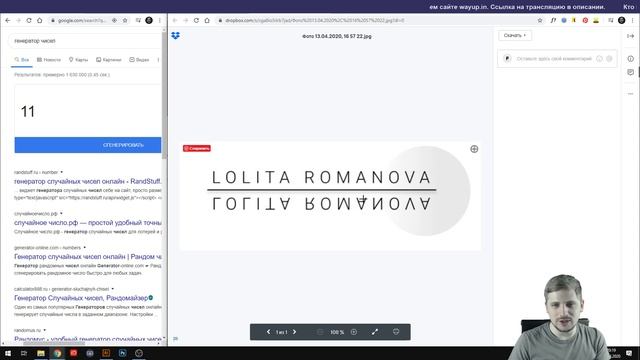Viewport: 640px width, 360px height.
Task: Open file info panel icon
Action: (x=631, y=59)
